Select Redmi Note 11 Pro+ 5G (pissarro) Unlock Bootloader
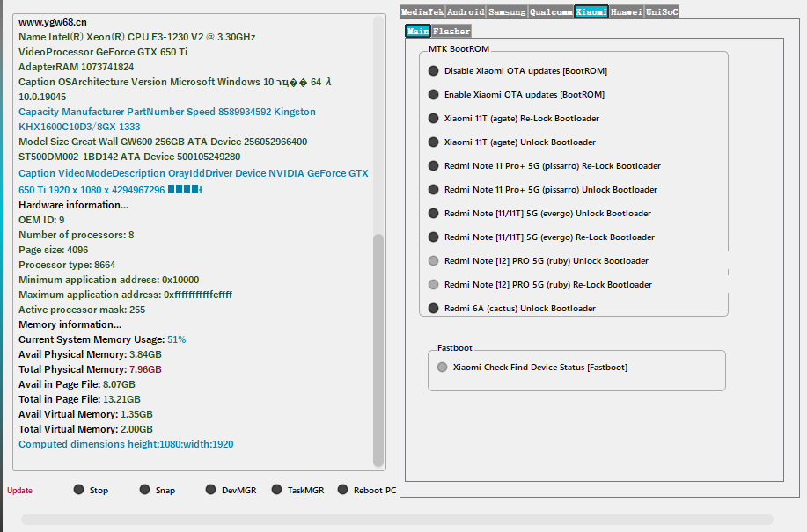Screen dimensions: 807x532 pos(543,189)
